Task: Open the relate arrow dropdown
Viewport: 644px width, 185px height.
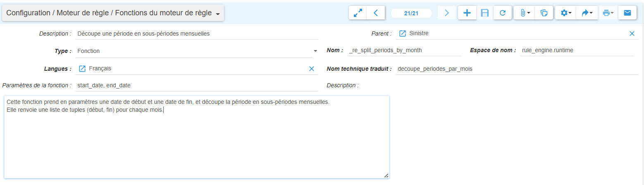Action: pyautogui.click(x=587, y=13)
